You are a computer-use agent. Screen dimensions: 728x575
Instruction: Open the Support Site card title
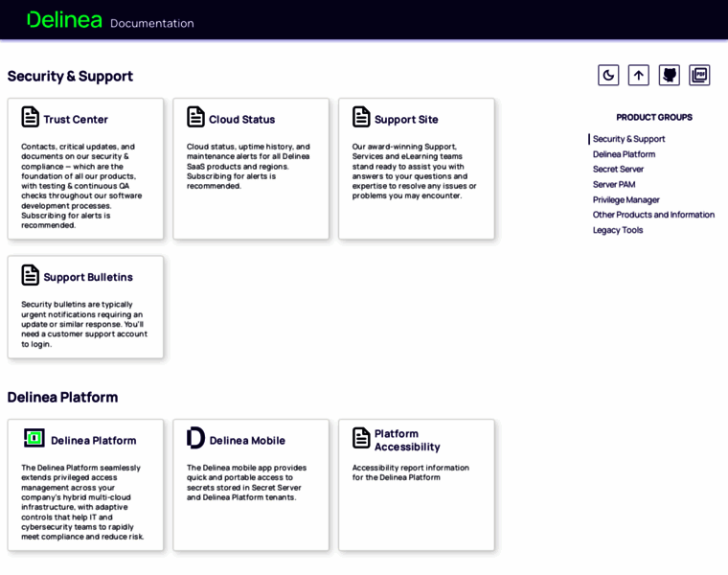[406, 120]
